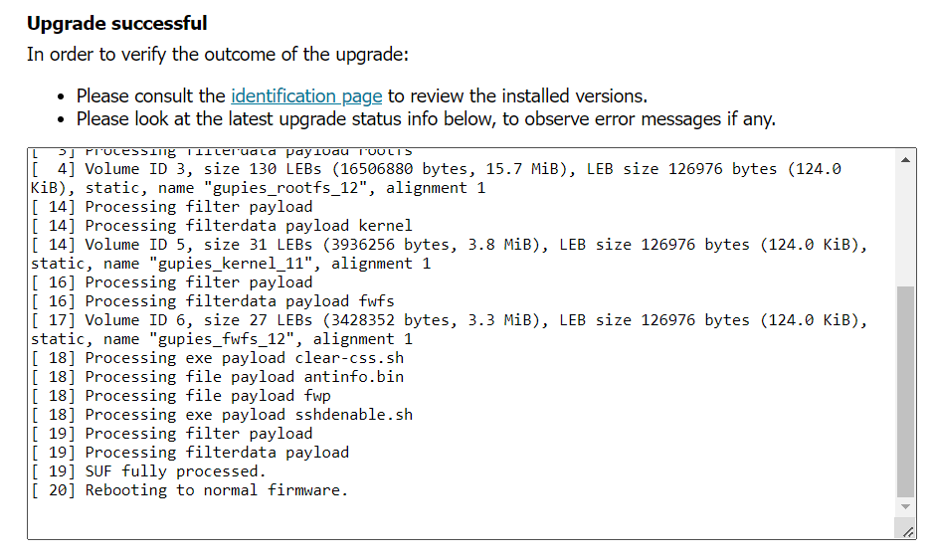Click the gupies_kernel_11 volume name text
936x560 pixels.
coord(235,264)
